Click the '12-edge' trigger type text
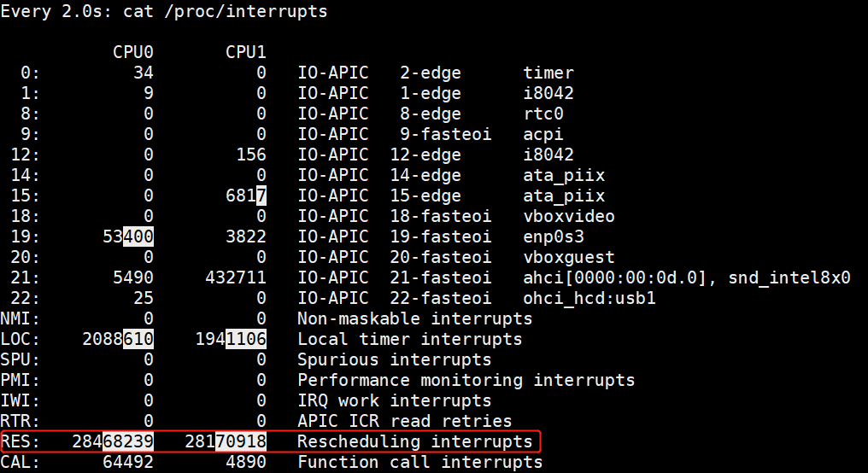The image size is (868, 473). (x=425, y=155)
